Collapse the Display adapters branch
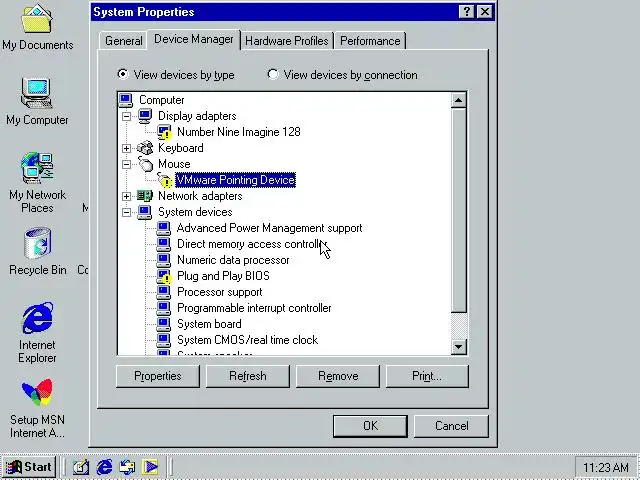Screen dimensions: 640x480 coord(127,116)
